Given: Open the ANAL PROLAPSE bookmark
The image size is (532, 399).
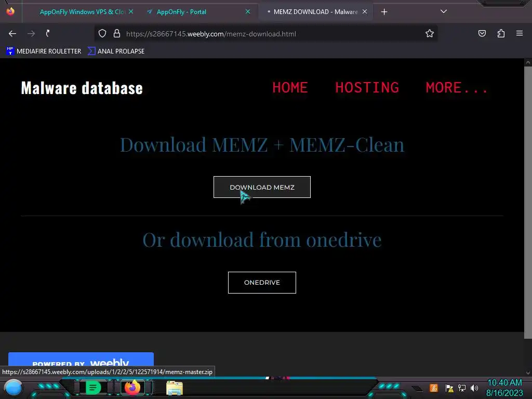Looking at the screenshot, I should (x=116, y=51).
